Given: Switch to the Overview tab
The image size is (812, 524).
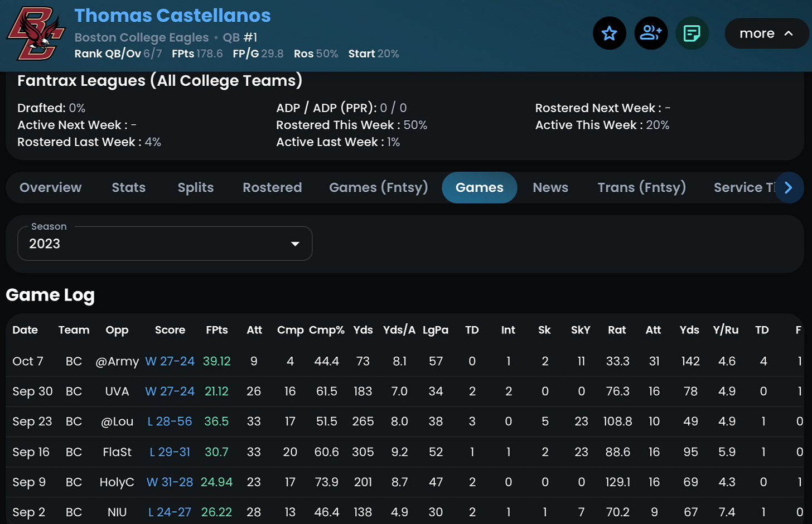Looking at the screenshot, I should pyautogui.click(x=51, y=188).
